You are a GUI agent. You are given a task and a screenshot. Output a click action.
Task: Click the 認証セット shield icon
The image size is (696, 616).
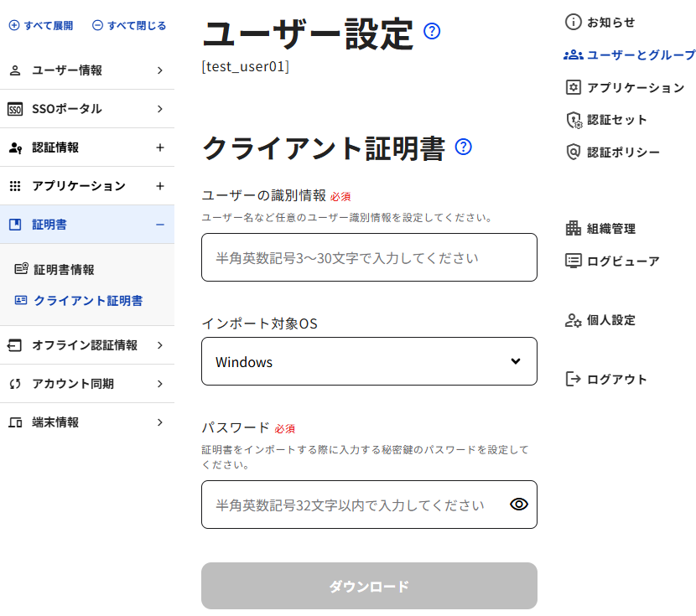[574, 120]
